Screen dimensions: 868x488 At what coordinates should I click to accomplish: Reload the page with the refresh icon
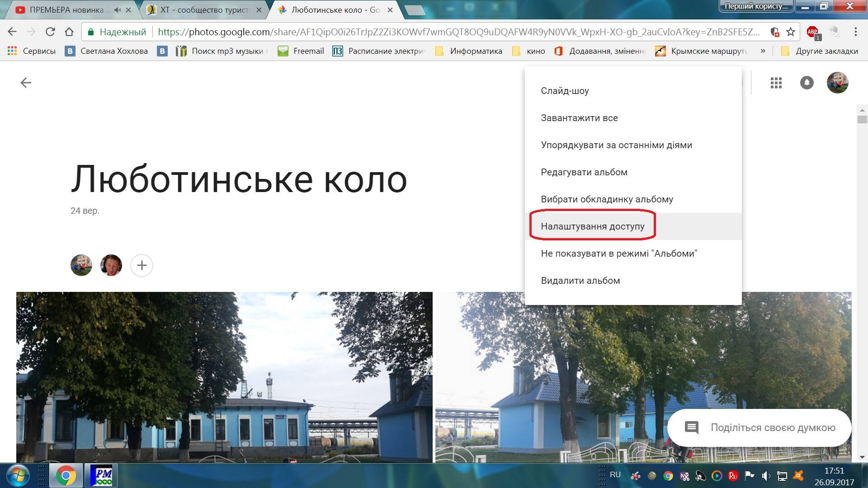point(50,32)
